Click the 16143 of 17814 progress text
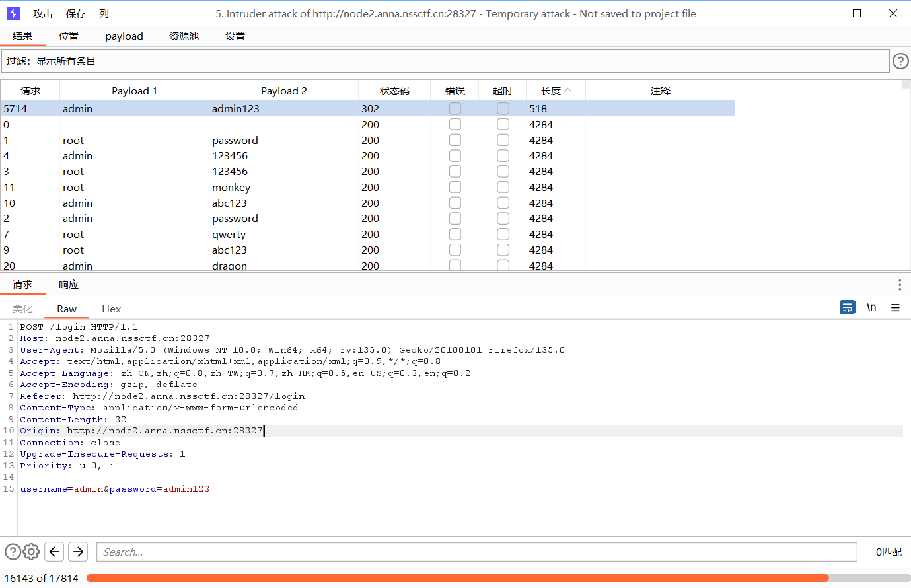 (x=42, y=578)
